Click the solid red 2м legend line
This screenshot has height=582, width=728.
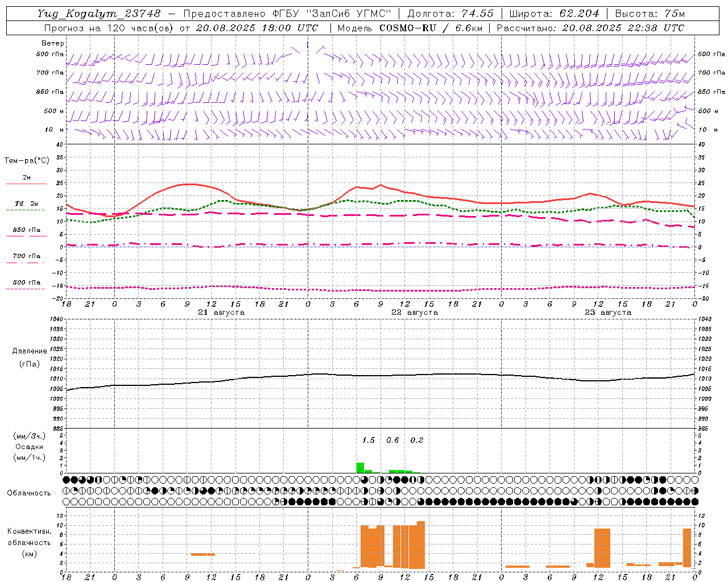26,184
